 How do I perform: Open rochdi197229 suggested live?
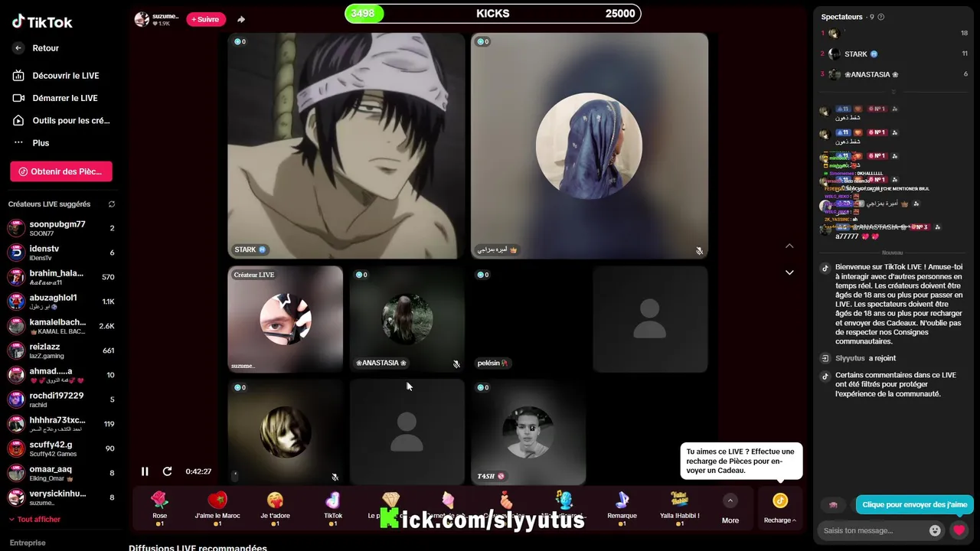[x=61, y=399]
